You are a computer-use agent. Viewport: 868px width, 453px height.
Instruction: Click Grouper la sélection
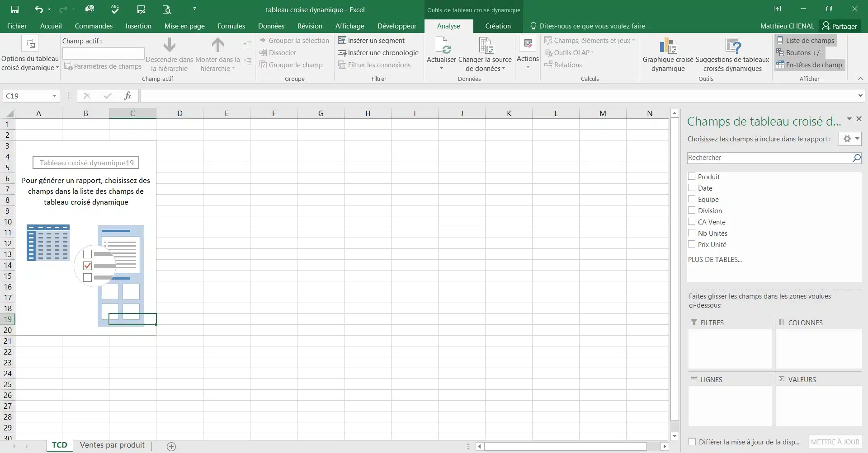tap(294, 41)
